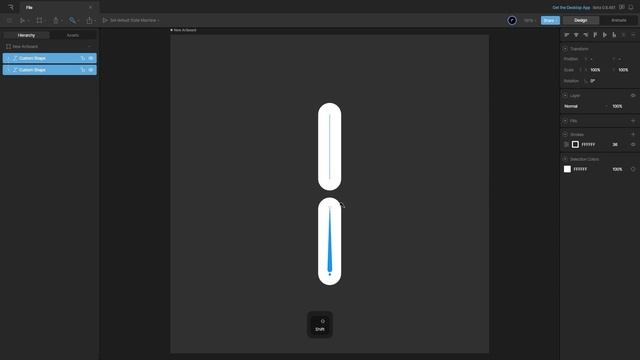Viewport: 640px width, 360px height.
Task: Play the default state machine
Action: (x=105, y=20)
